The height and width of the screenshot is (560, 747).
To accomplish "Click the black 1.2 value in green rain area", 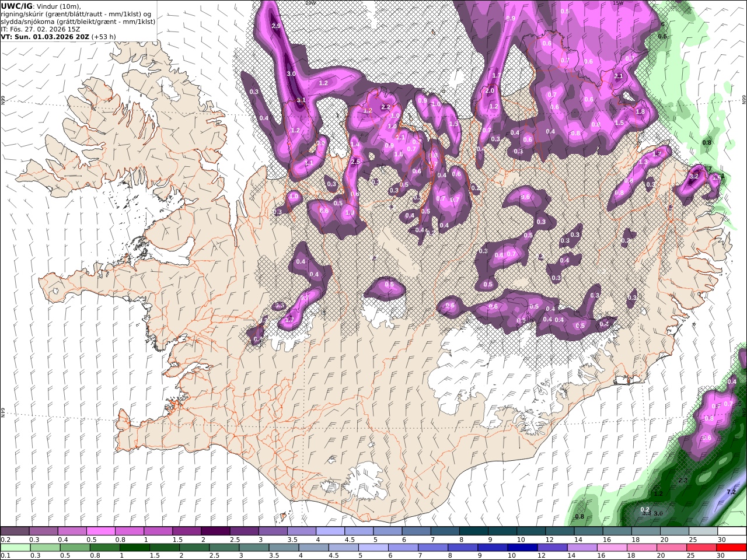I will tap(658, 494).
